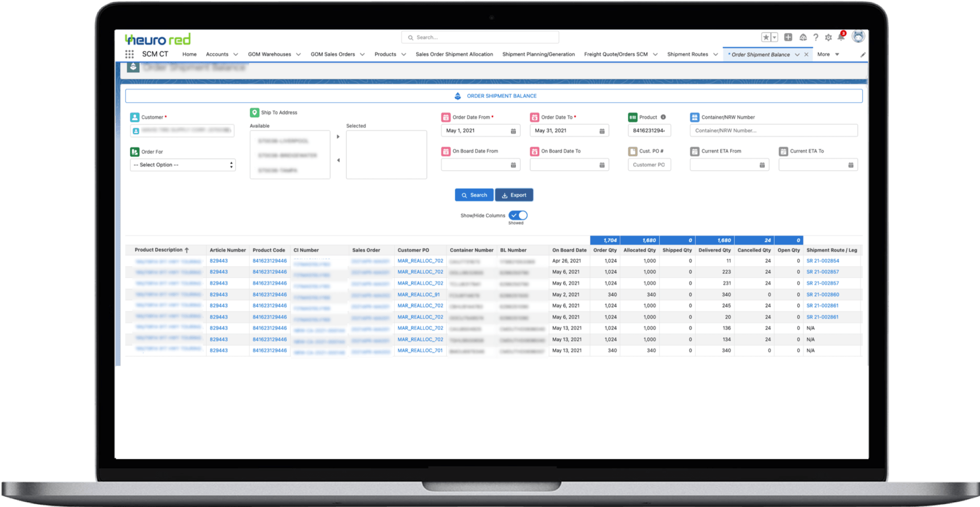
Task: Close the Order Shipment Balance tab
Action: coord(806,54)
